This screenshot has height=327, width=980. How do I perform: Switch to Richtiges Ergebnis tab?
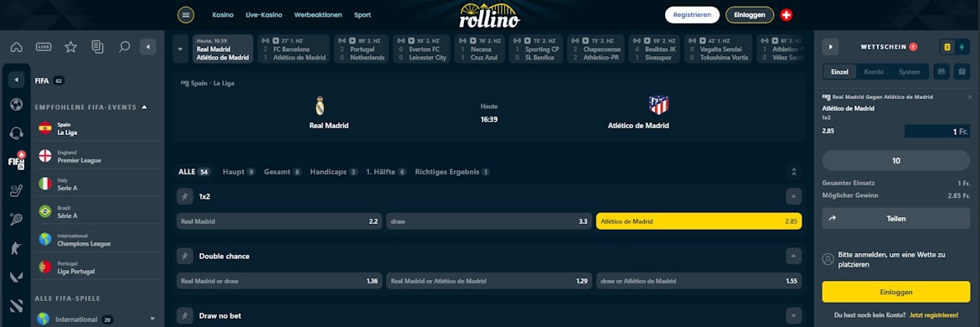tap(451, 171)
